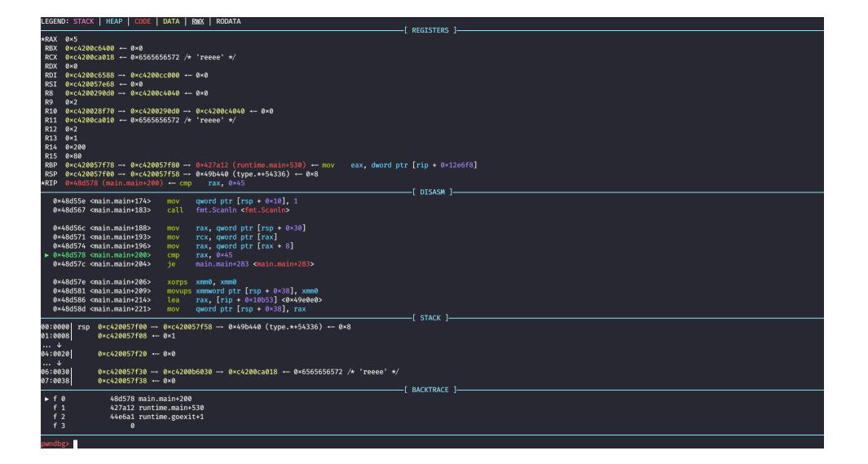Image resolution: width=868 pixels, height=464 pixels.
Task: Select the RAX register value 0x5
Action: (72, 39)
